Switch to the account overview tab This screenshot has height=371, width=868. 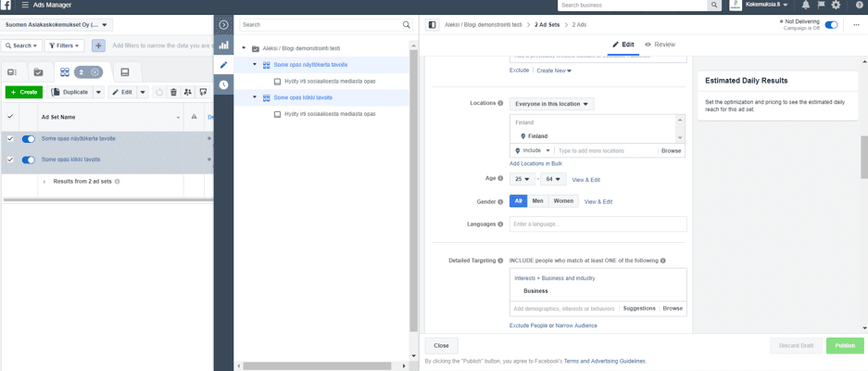click(13, 72)
